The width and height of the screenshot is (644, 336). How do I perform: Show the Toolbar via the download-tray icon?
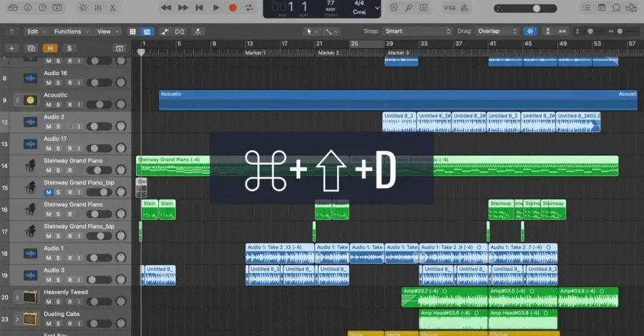click(57, 7)
